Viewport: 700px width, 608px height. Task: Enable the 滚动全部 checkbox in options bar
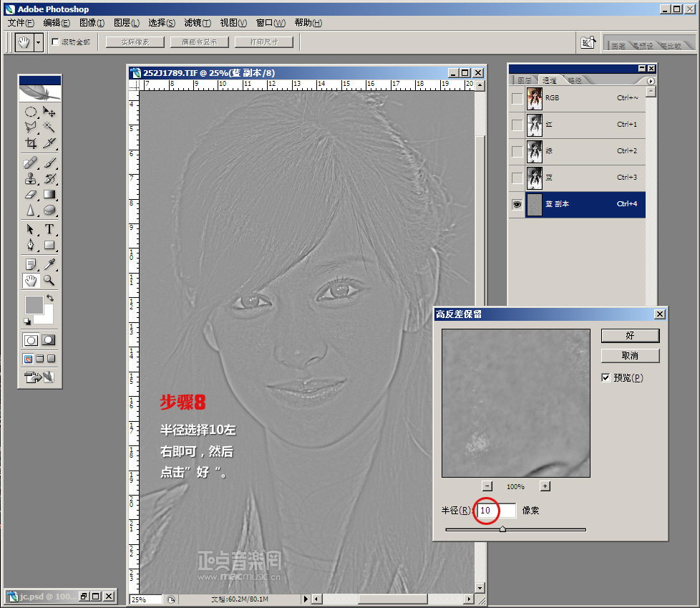coord(56,42)
